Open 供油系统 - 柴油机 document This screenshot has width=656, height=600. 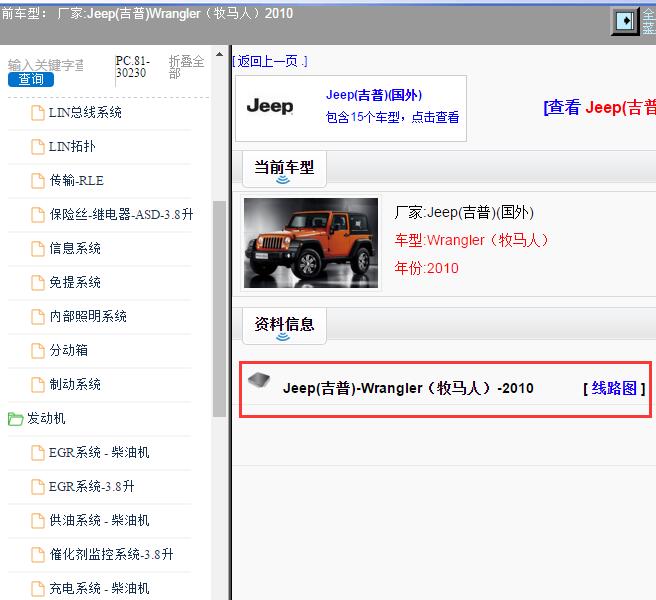click(99, 520)
